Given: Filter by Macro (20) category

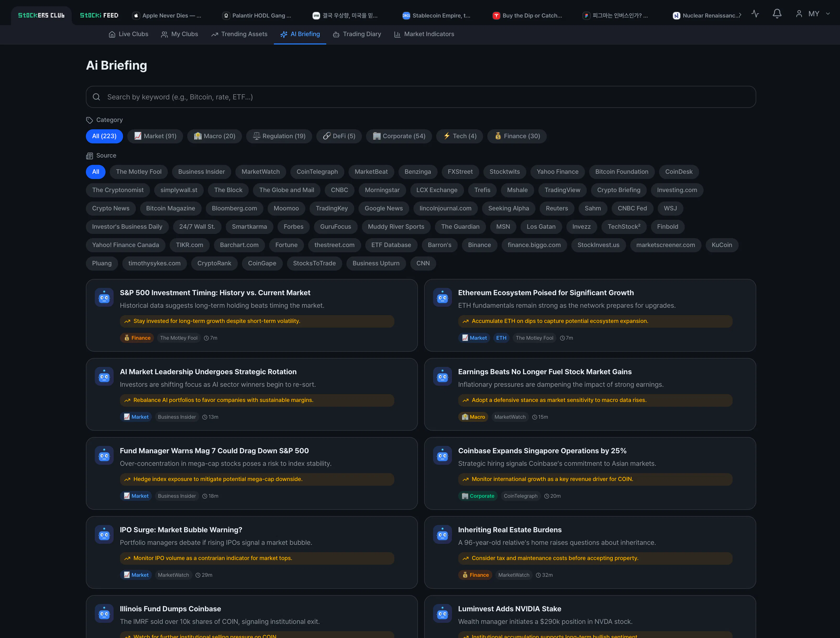Looking at the screenshot, I should point(214,136).
